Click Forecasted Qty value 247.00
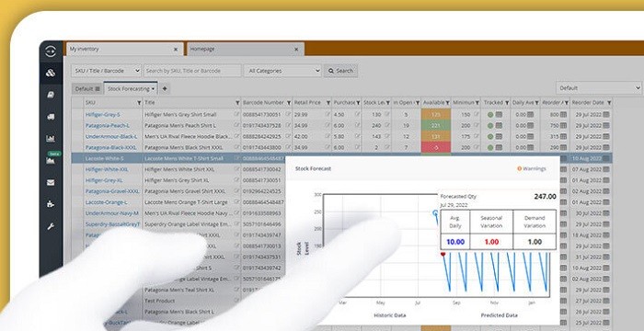The image size is (644, 331). [545, 197]
